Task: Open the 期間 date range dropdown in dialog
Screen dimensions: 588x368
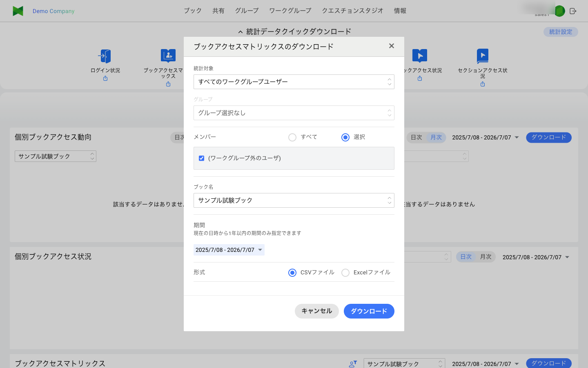Action: click(x=229, y=250)
